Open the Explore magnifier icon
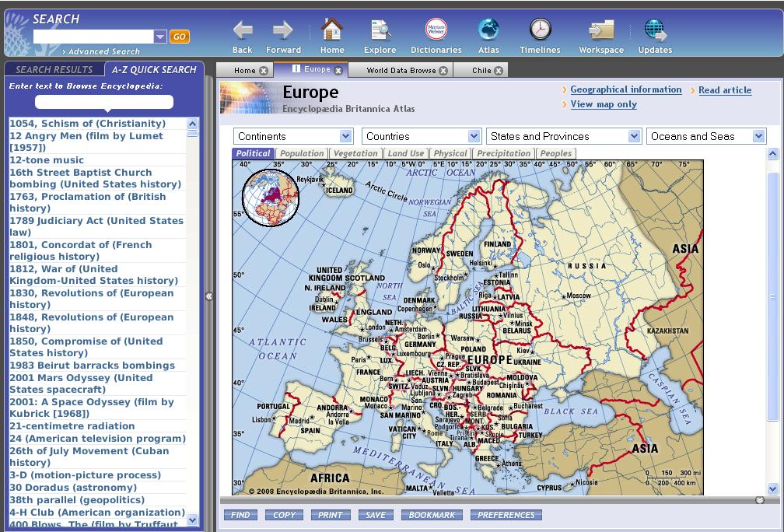The width and height of the screenshot is (784, 532). (x=380, y=30)
